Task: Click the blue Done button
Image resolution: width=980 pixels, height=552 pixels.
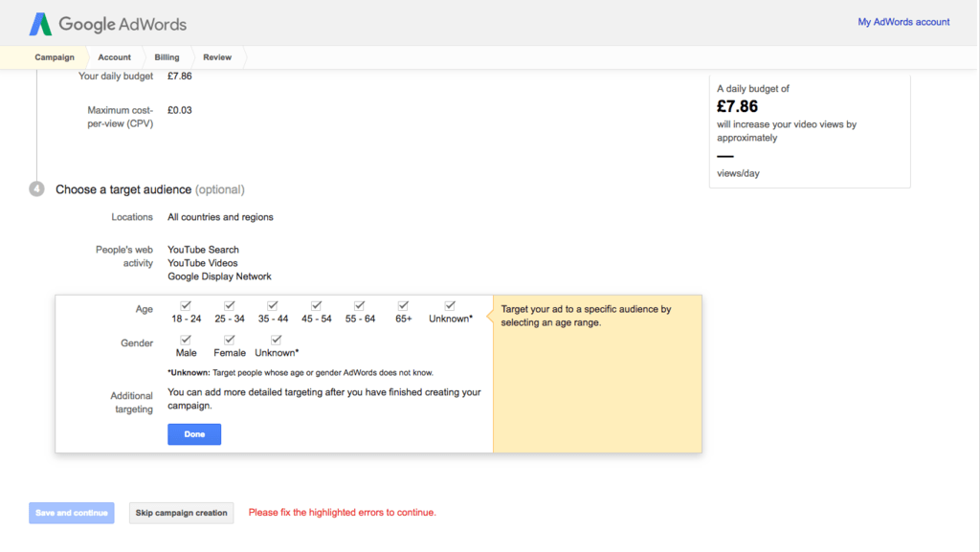Action: point(194,434)
